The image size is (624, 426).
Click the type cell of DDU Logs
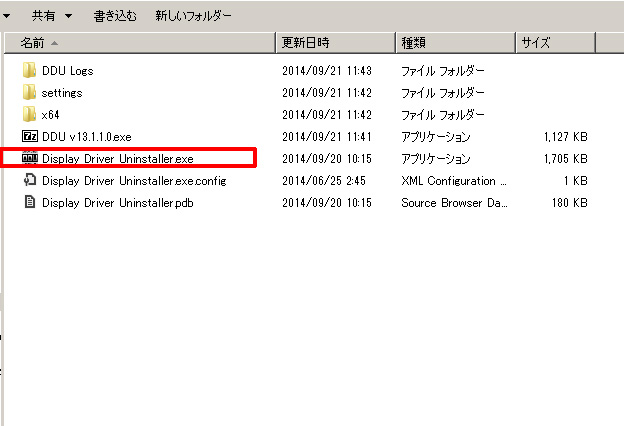(x=443, y=71)
